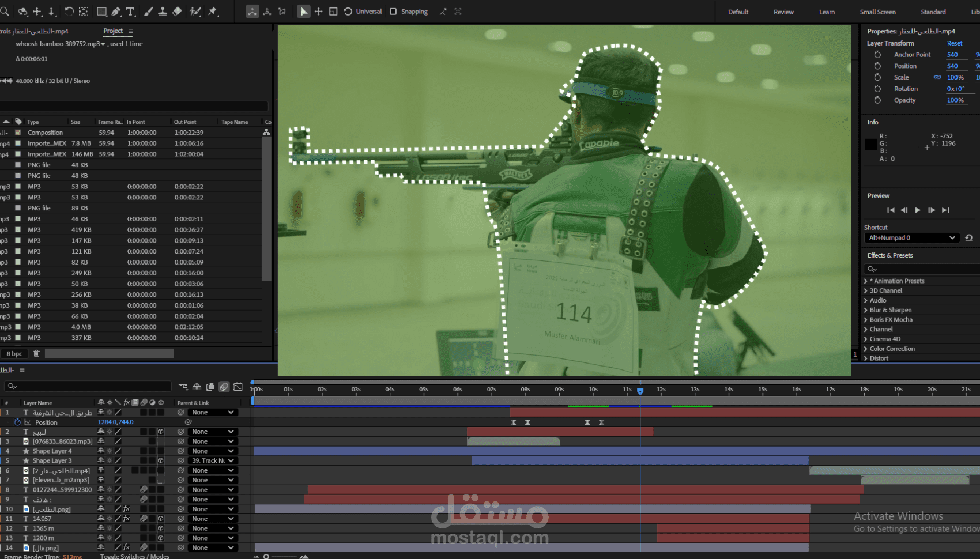This screenshot has width=980, height=559.
Task: Select the Pen tool
Action: pos(116,12)
